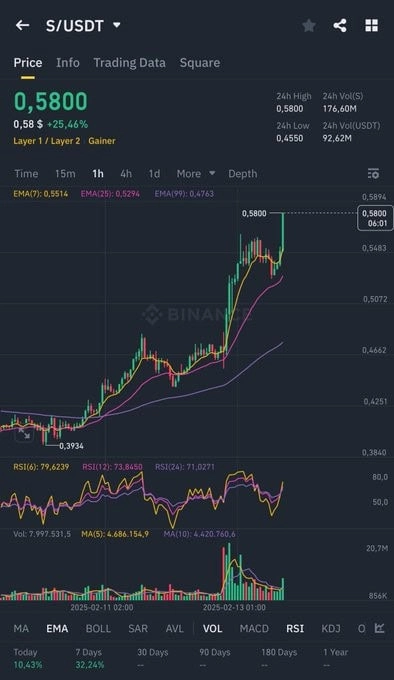
Task: Add S/USDT to favorites with star
Action: pyautogui.click(x=309, y=26)
